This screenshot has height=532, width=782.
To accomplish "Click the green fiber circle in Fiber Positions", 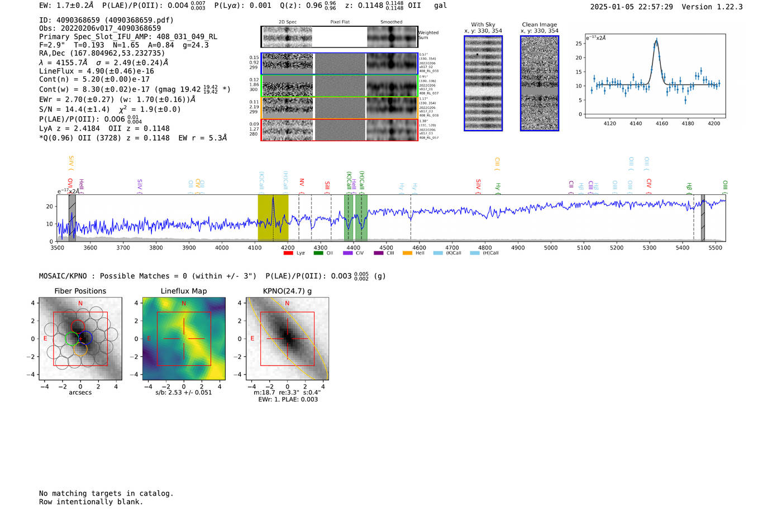I will click(72, 338).
